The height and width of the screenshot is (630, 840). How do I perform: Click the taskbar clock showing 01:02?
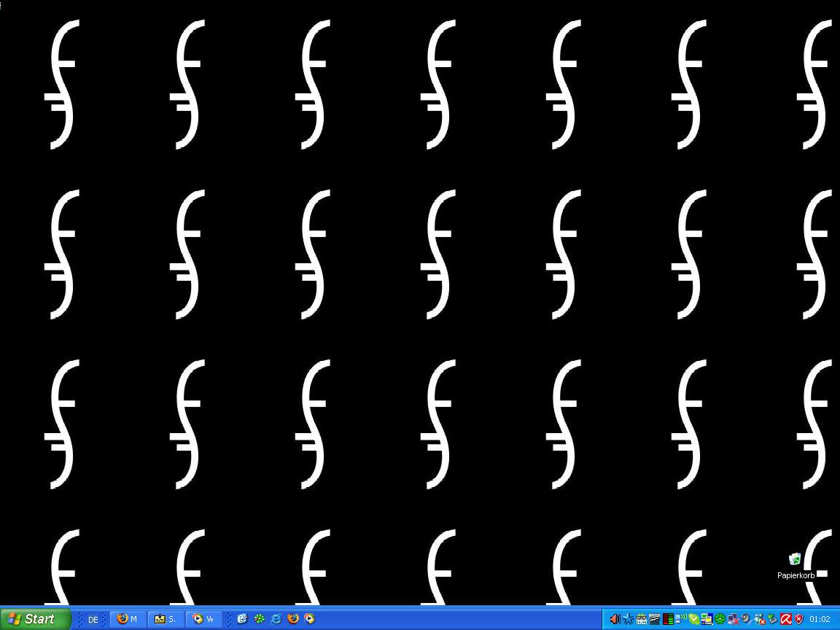coord(820,620)
